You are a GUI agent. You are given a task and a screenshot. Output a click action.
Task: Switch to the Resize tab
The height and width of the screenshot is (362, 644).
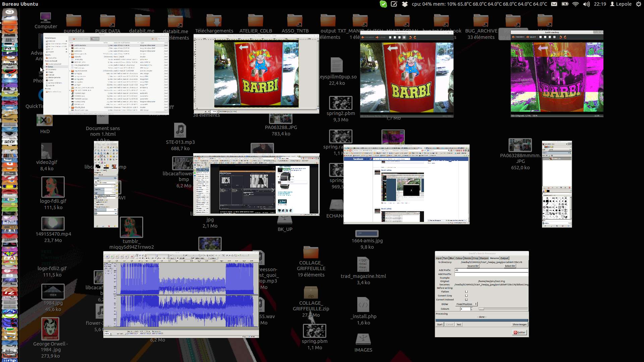click(468, 258)
